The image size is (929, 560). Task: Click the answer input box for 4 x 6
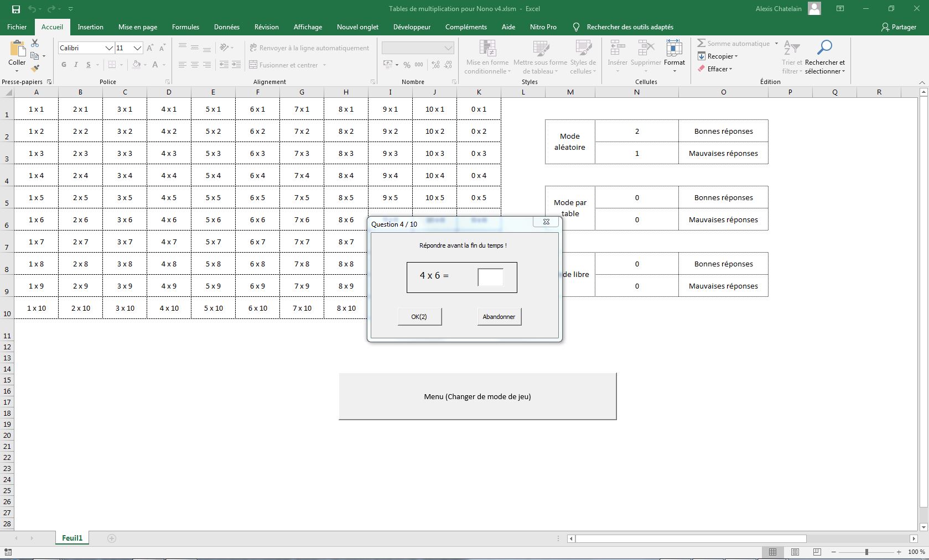[x=490, y=277]
